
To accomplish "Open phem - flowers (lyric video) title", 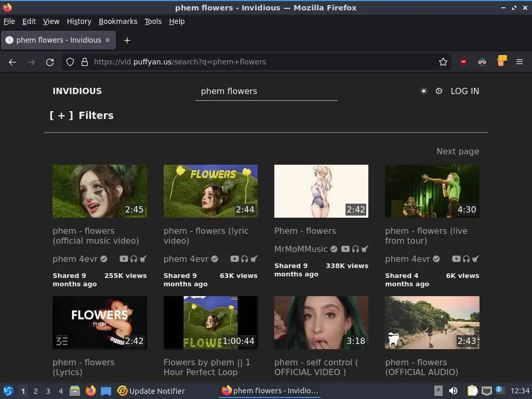I will (206, 236).
